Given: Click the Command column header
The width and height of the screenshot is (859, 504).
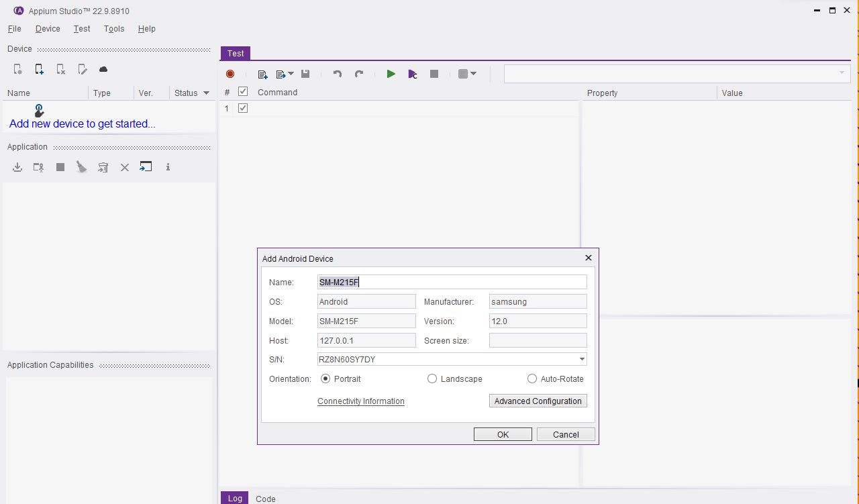Looking at the screenshot, I should [x=277, y=93].
